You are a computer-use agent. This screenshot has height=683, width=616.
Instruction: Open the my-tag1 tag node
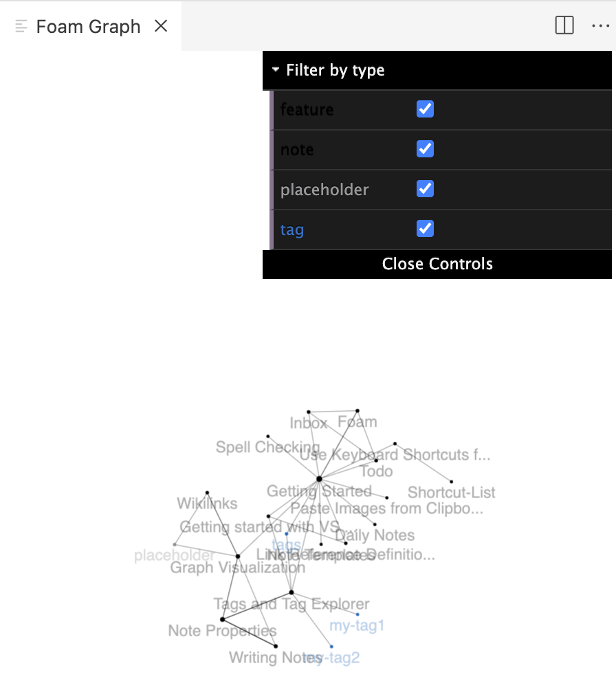coord(357,614)
